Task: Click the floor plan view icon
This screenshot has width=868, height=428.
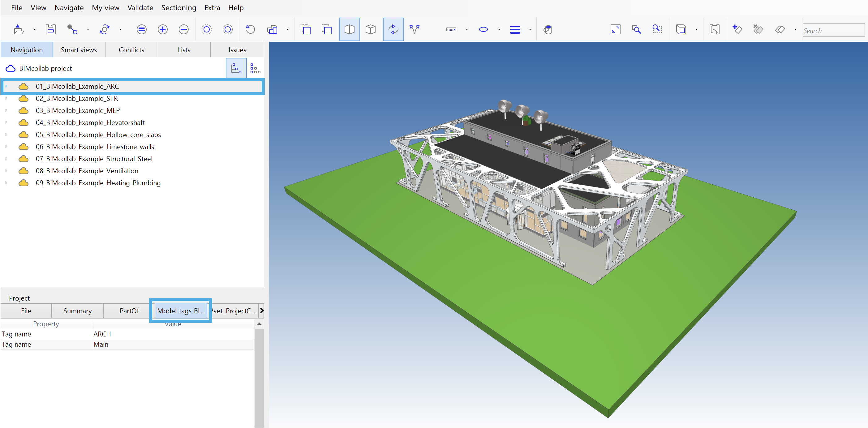Action: point(714,30)
